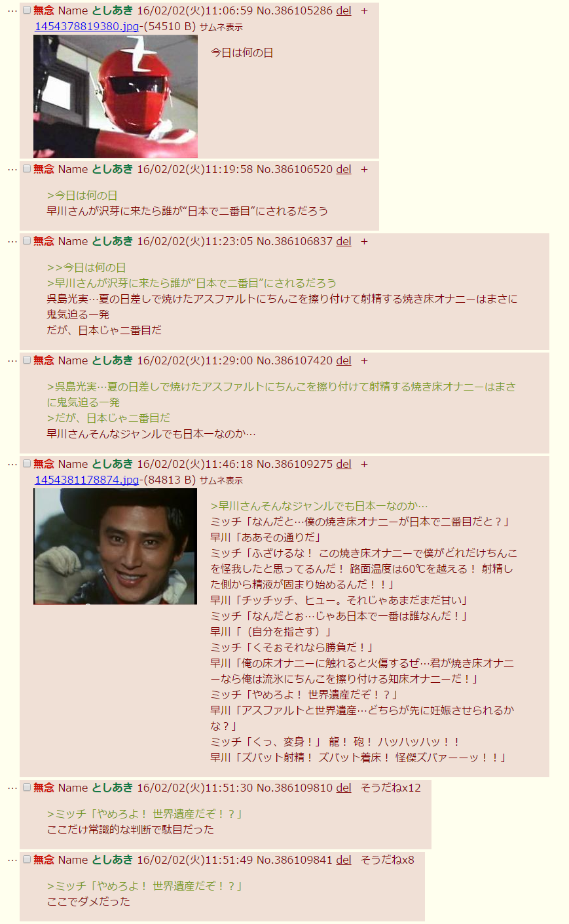Click plus sign on post No.386107420
Screen dimensions: 569x924
pyautogui.click(x=365, y=360)
